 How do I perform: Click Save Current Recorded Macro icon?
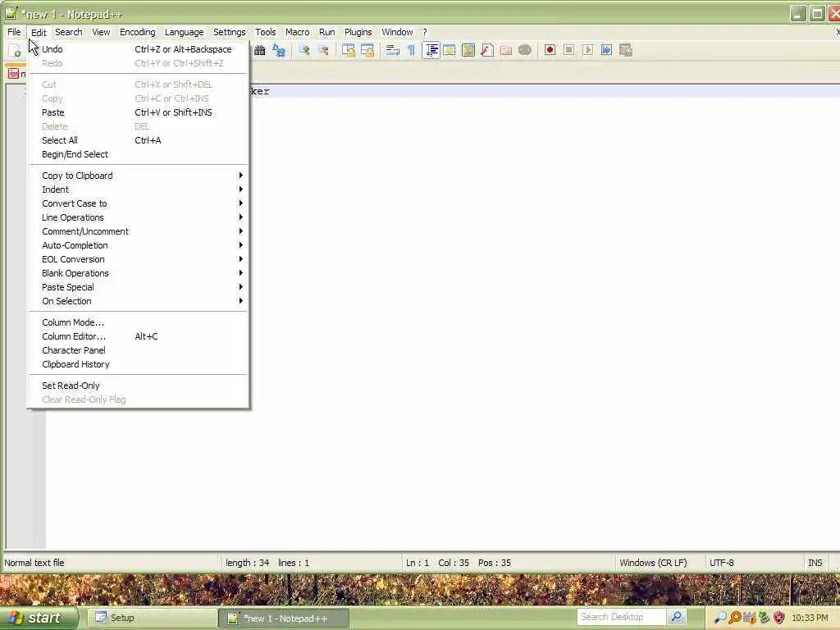point(626,50)
